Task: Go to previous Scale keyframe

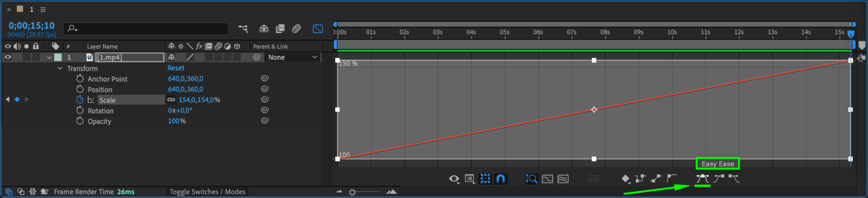Action: 7,99
